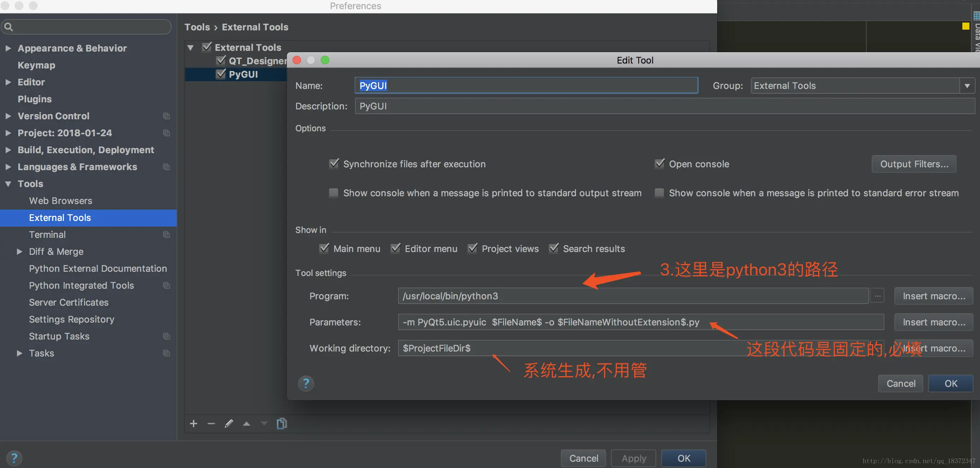This screenshot has width=980, height=468.
Task: Click the edit tool pencil icon
Action: tap(229, 424)
